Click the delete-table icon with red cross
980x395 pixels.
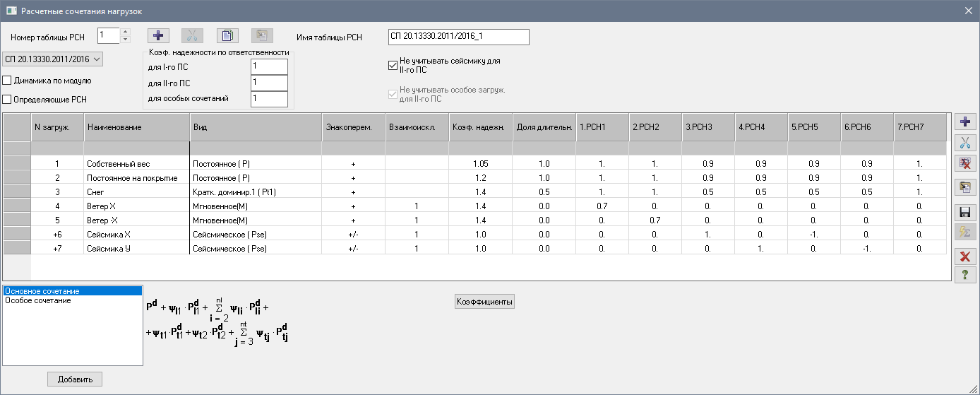tap(964, 164)
